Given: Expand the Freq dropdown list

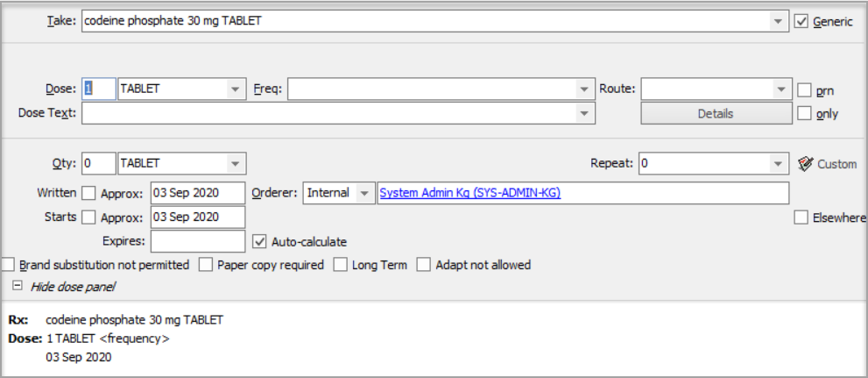Looking at the screenshot, I should point(584,89).
